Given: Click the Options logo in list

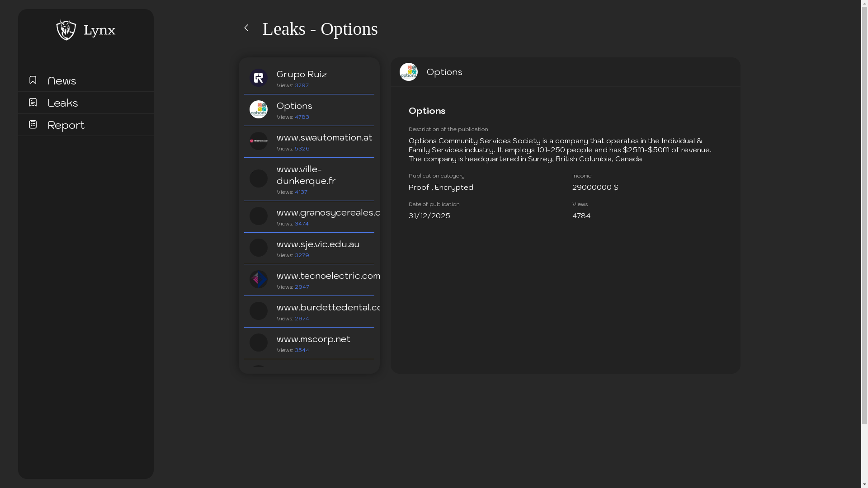Looking at the screenshot, I should point(259,109).
